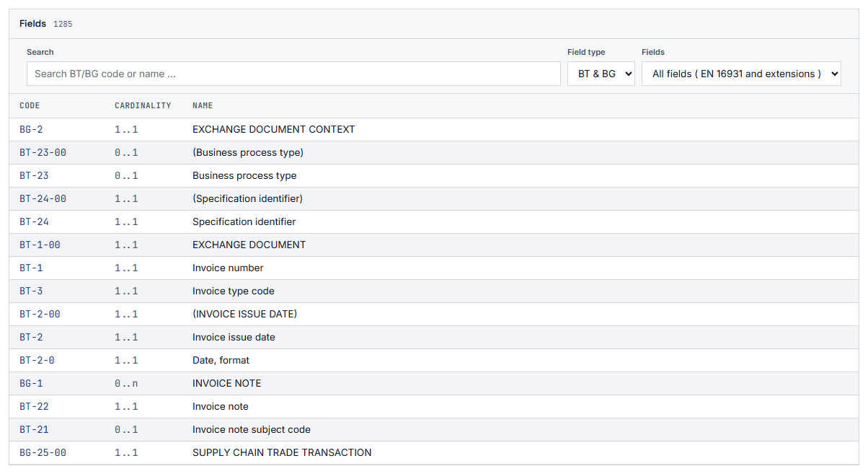Viewport: 868px width, 474px height.
Task: Open the BT-1 code link
Action: click(x=31, y=268)
